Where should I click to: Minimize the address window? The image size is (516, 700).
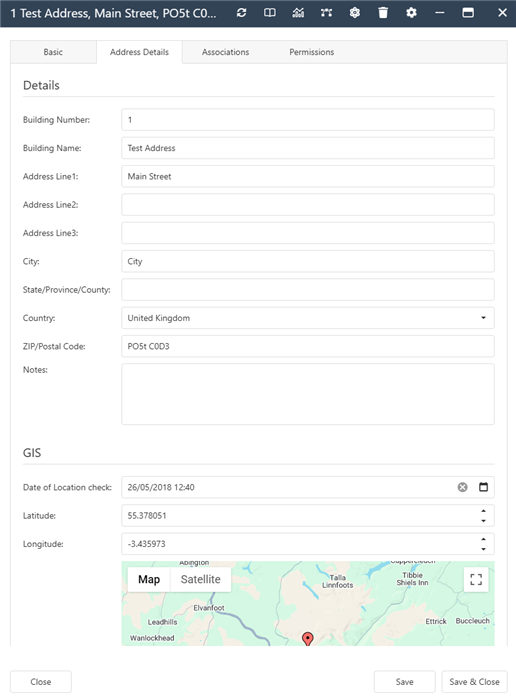pos(440,13)
